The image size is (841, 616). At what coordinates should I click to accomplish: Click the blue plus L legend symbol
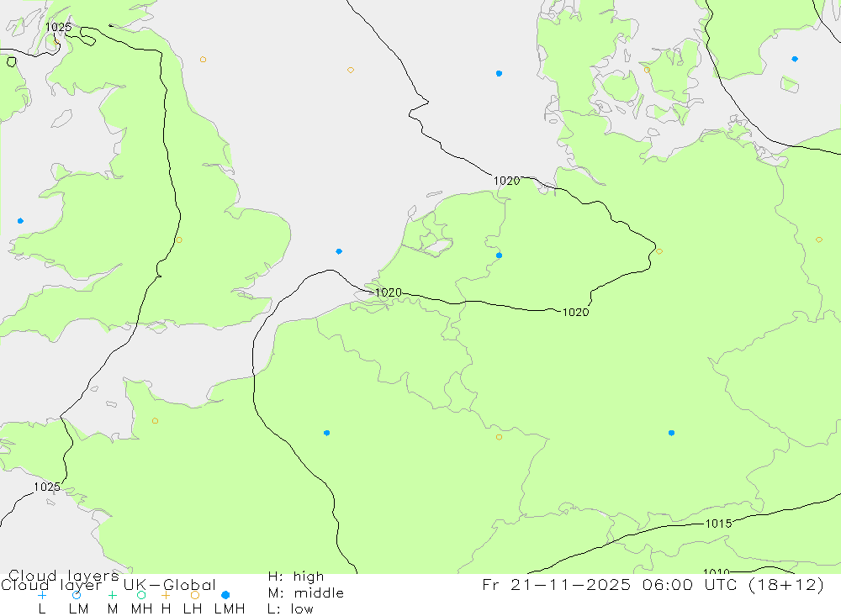(x=42, y=595)
